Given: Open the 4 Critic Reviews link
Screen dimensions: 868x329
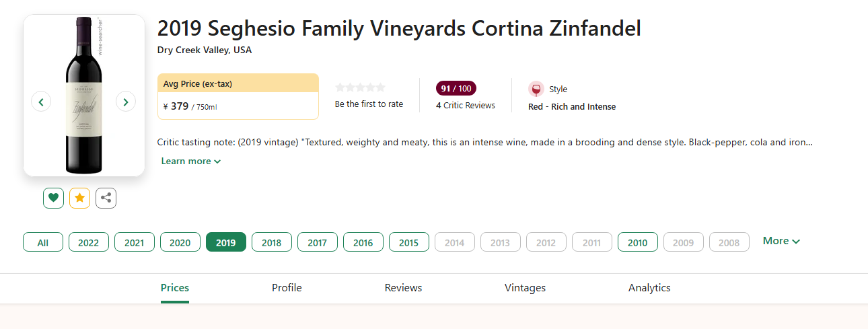Looking at the screenshot, I should click(x=465, y=105).
